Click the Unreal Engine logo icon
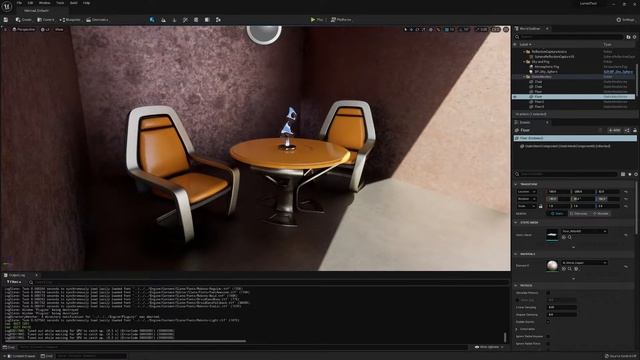The height and width of the screenshot is (360, 640). pyautogui.click(x=7, y=7)
